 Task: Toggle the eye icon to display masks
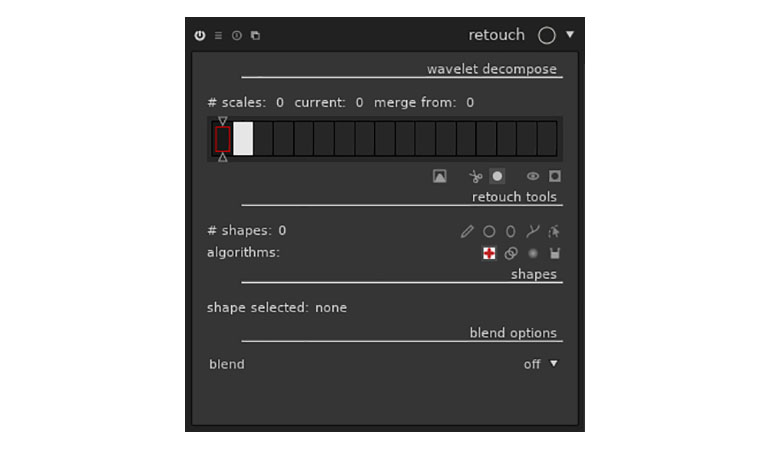tap(533, 176)
